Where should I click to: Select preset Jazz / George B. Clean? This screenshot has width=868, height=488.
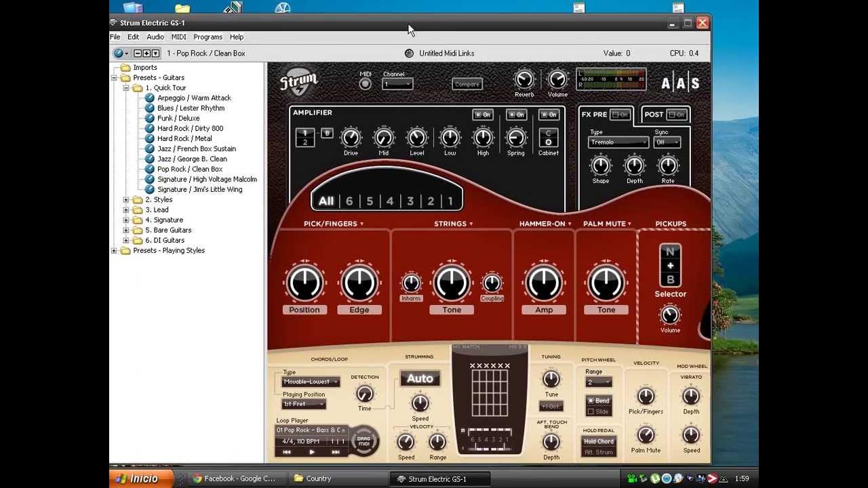click(192, 159)
